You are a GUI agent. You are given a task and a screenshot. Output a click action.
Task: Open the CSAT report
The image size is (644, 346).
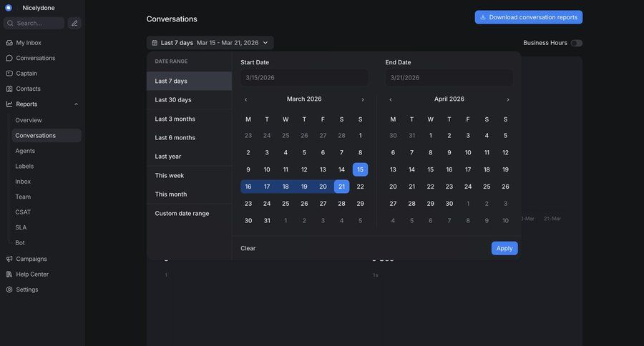[x=23, y=212]
